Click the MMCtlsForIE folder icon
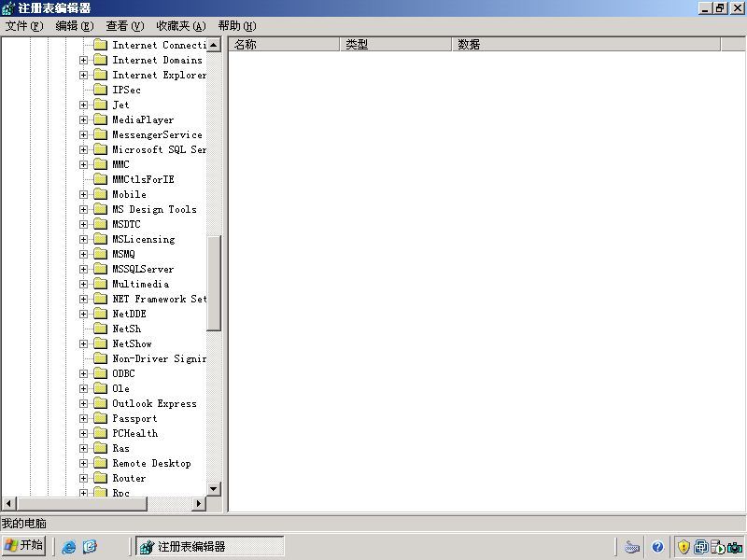This screenshot has height=560, width=747. [x=100, y=179]
